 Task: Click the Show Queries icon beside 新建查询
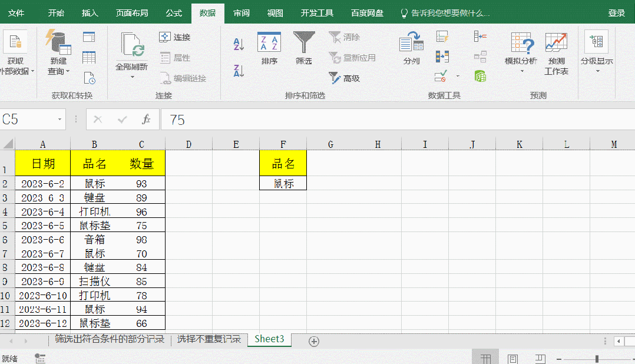coord(89,37)
